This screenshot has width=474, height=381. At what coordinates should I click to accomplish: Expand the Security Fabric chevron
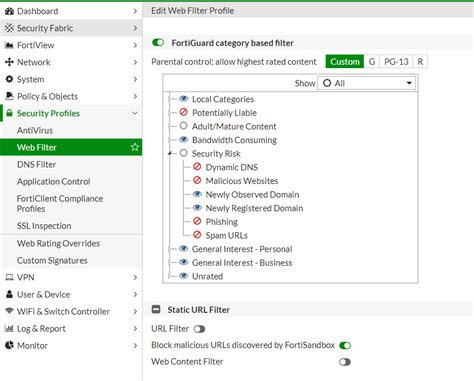135,28
